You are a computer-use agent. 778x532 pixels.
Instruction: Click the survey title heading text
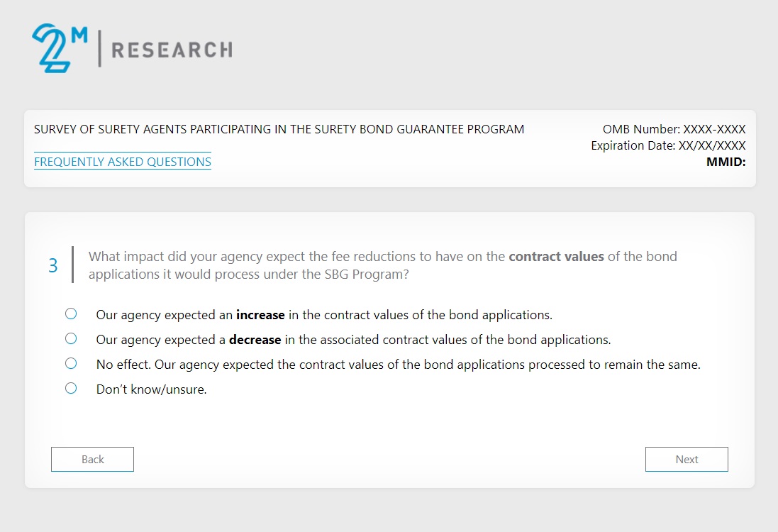(279, 129)
